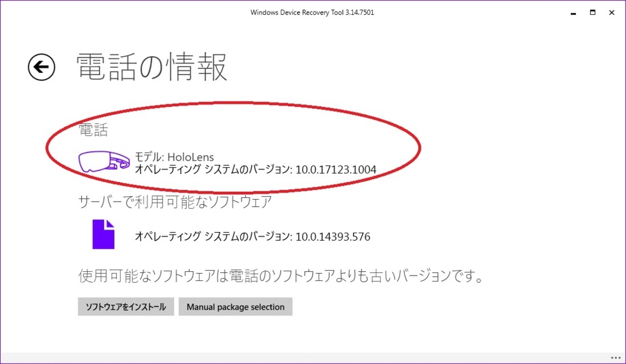Click the purple software package file icon

click(x=103, y=235)
